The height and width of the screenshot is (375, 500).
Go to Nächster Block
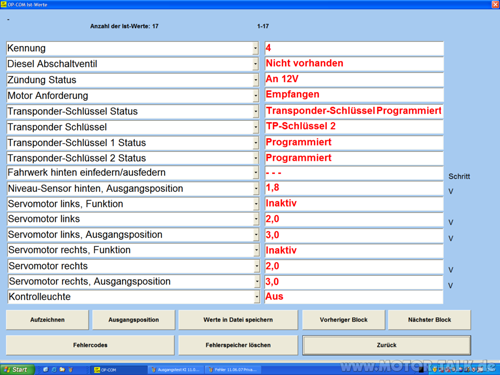tap(429, 320)
